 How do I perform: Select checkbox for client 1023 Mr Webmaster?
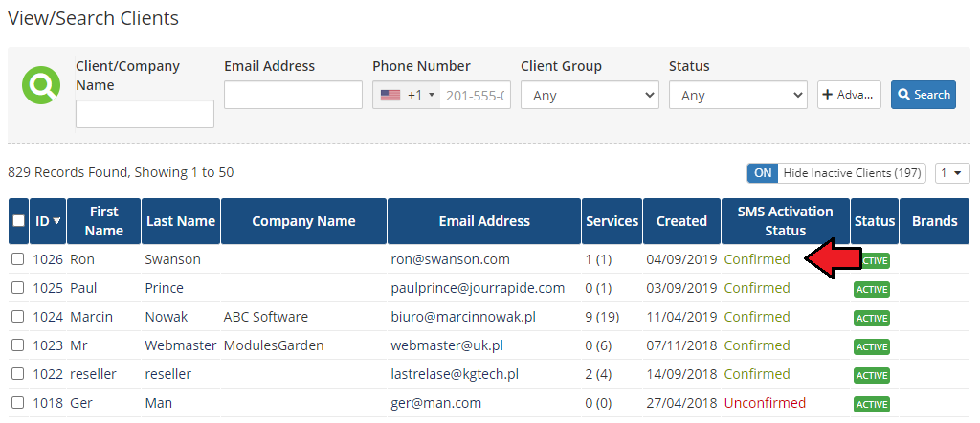pyautogui.click(x=18, y=345)
